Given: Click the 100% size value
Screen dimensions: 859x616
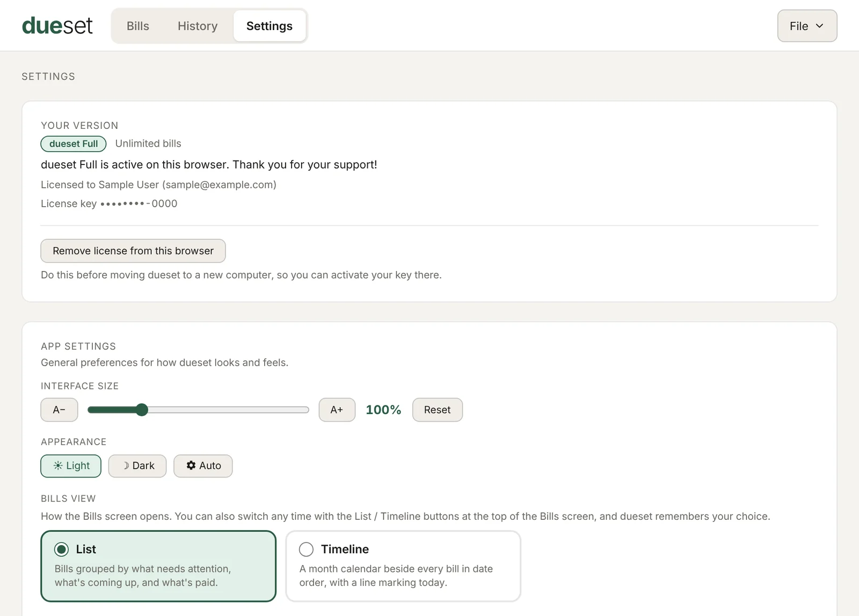Looking at the screenshot, I should tap(383, 410).
